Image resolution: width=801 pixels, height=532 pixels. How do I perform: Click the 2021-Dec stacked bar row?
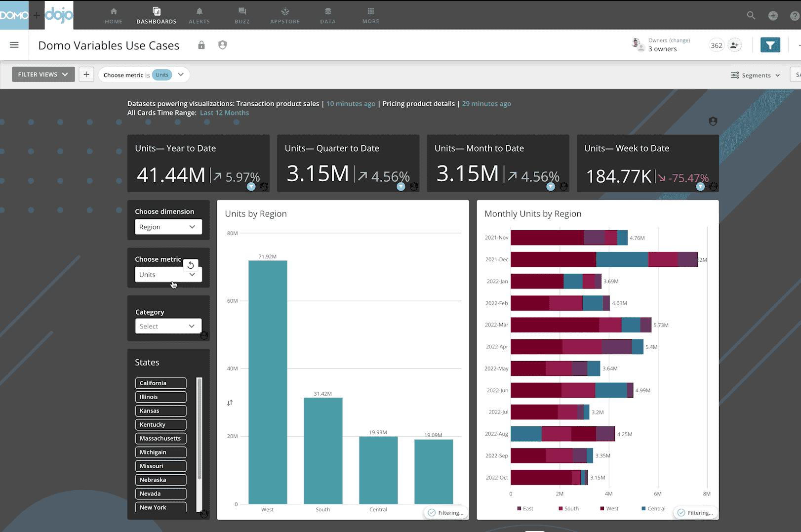pos(604,260)
